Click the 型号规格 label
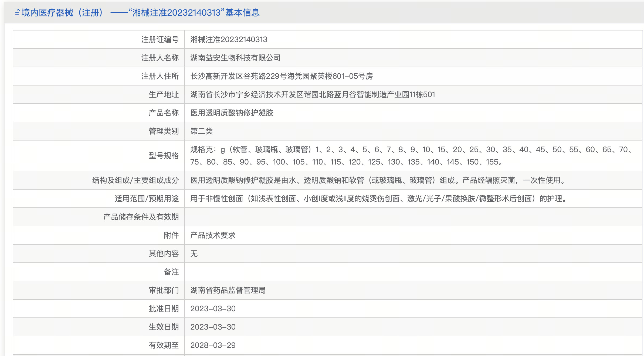The width and height of the screenshot is (644, 356). click(164, 156)
